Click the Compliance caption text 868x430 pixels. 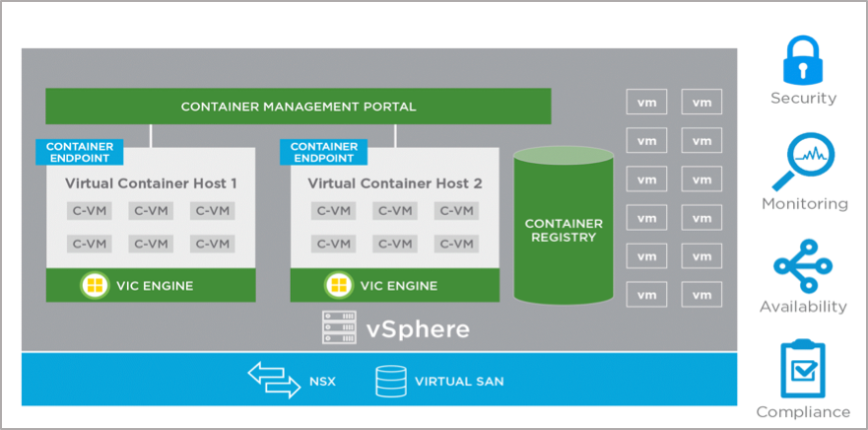coord(803,412)
